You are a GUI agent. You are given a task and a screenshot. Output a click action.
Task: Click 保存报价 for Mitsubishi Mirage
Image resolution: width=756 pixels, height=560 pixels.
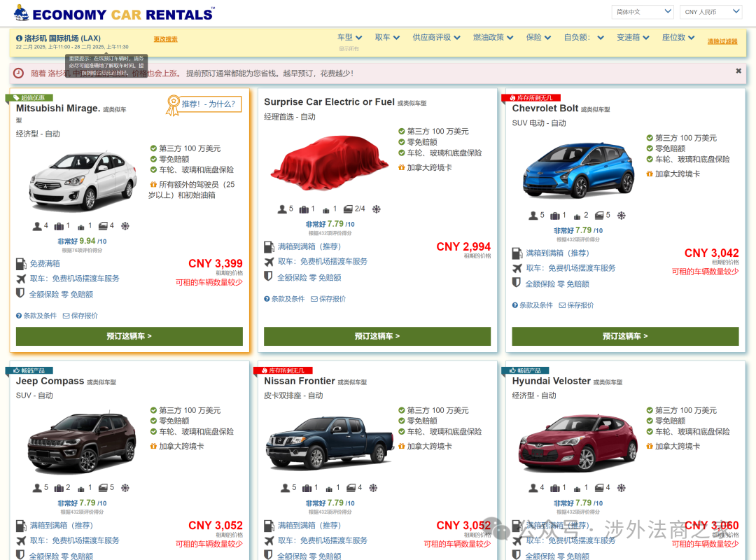tap(80, 316)
